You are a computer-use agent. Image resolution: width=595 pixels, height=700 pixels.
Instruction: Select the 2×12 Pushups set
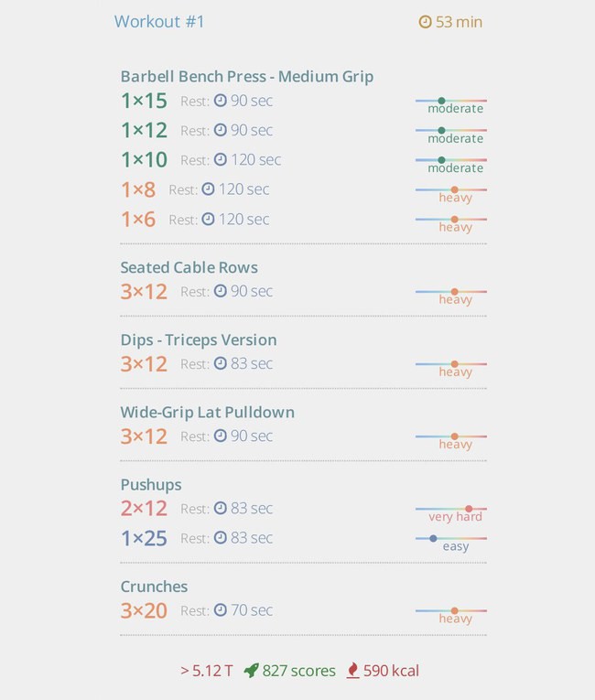[144, 509]
